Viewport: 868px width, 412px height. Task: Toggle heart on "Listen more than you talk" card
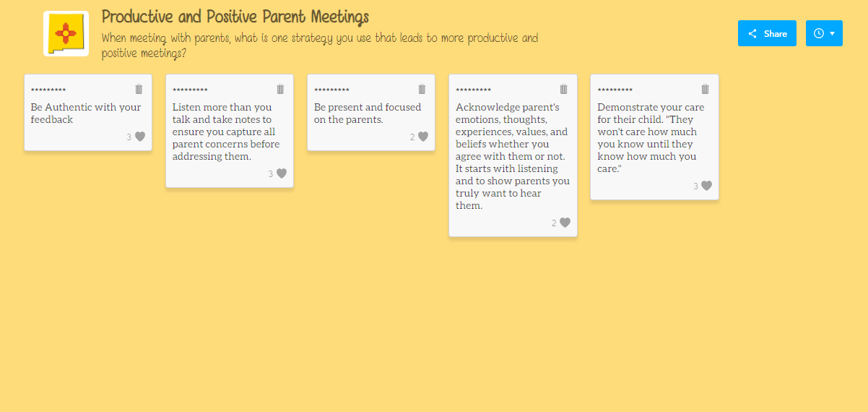[x=282, y=173]
